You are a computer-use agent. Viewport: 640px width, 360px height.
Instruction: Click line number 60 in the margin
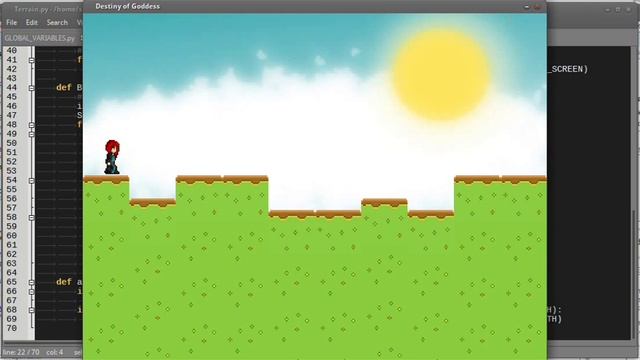coord(12,236)
